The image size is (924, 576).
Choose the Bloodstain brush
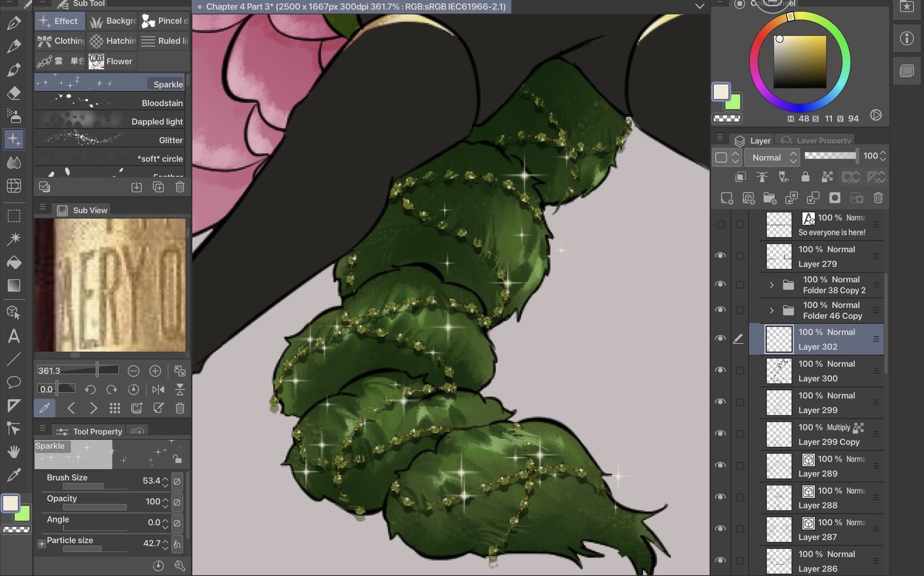tap(110, 103)
